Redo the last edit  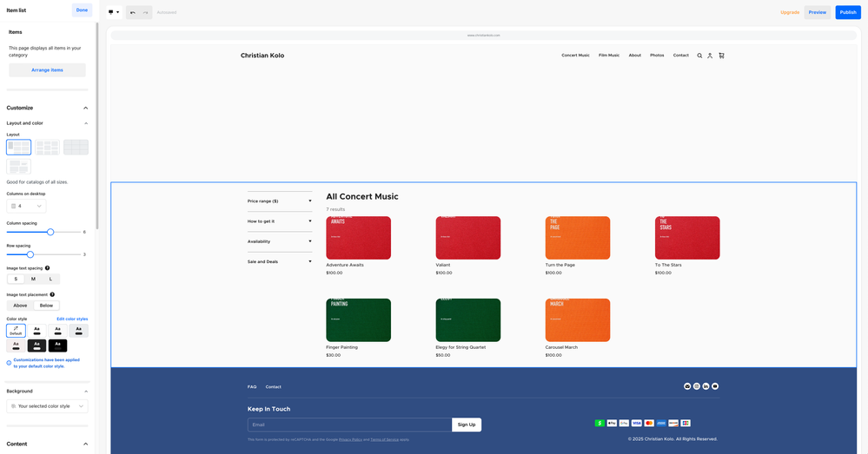point(146,12)
